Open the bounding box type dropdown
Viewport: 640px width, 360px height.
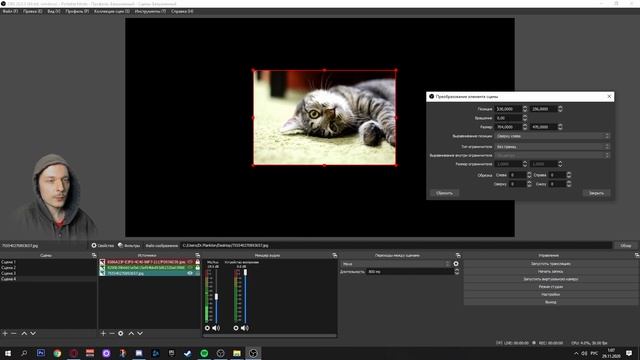(552, 146)
